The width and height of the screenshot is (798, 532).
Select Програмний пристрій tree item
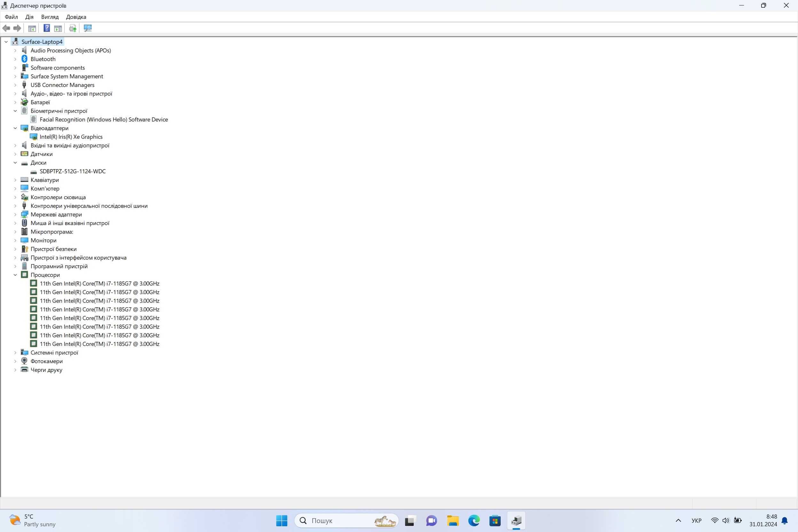59,266
